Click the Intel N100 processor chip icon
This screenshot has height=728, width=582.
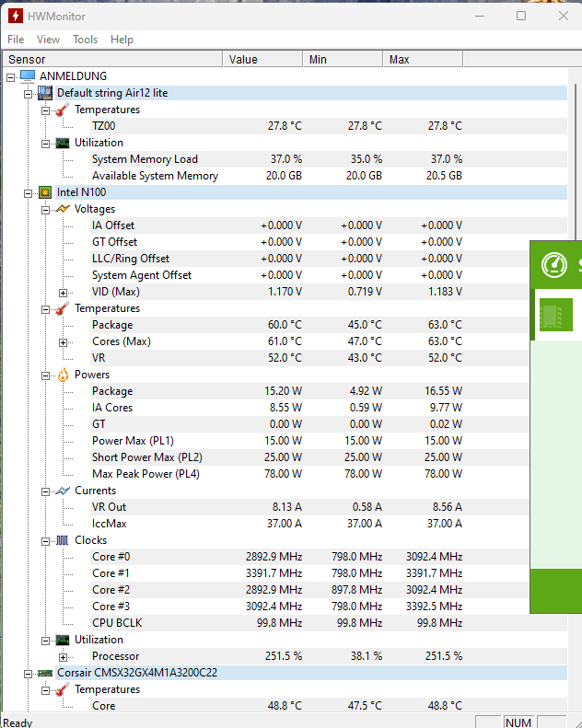click(x=45, y=192)
